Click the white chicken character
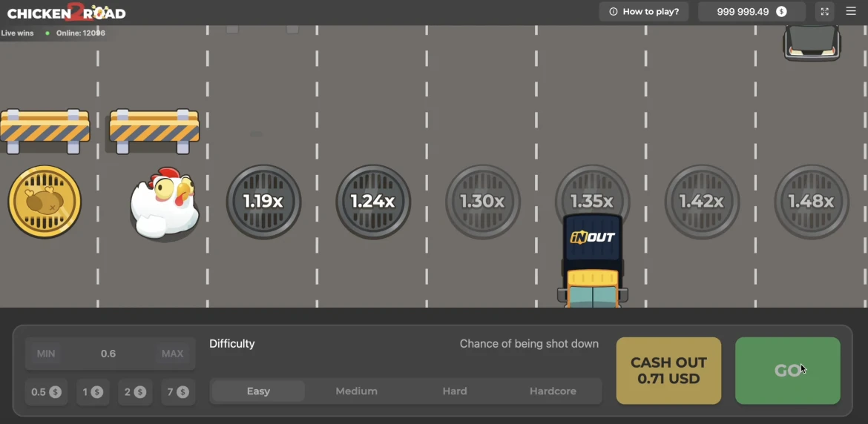Viewport: 868px width, 424px height. (164, 203)
